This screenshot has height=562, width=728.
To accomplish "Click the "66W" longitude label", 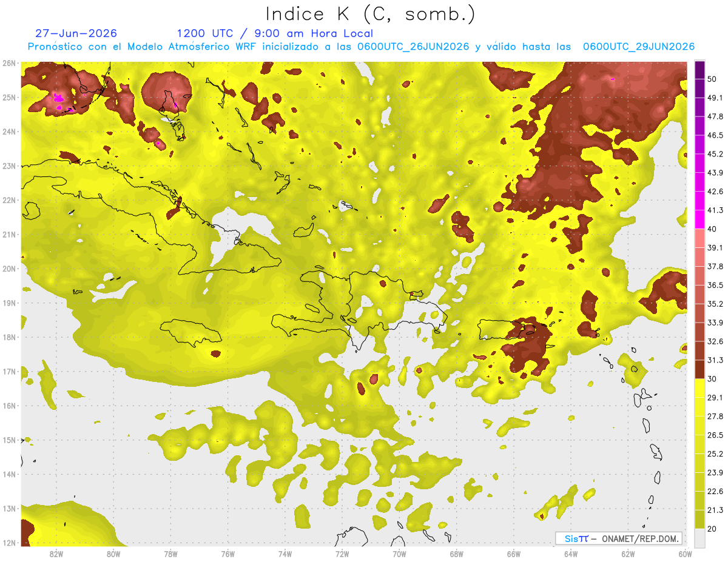I will (x=514, y=554).
